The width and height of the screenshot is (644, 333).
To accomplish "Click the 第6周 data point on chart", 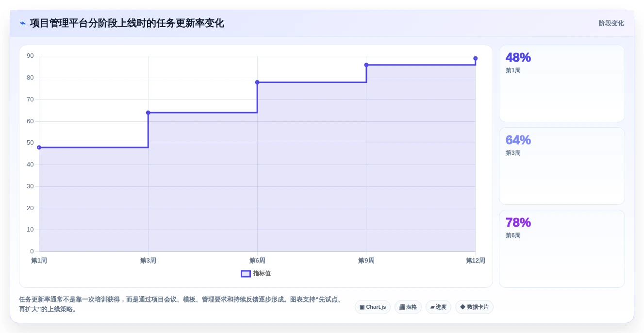I will [257, 83].
